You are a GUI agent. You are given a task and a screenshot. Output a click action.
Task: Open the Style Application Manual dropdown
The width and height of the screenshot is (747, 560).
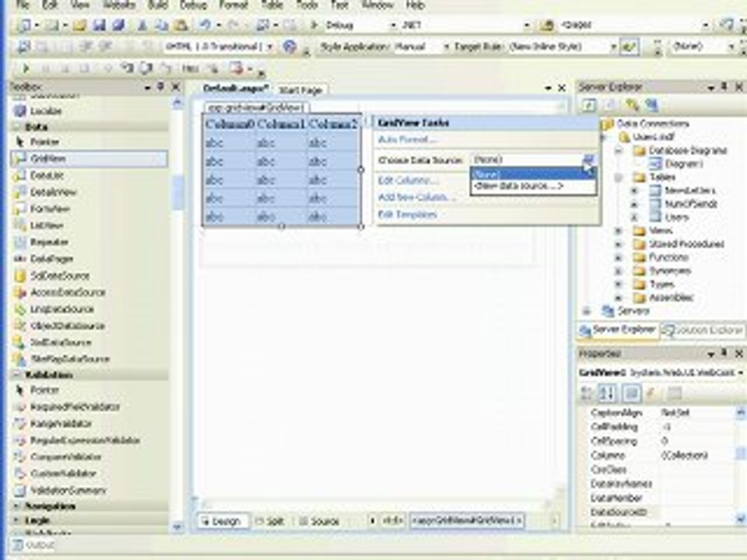pyautogui.click(x=447, y=47)
